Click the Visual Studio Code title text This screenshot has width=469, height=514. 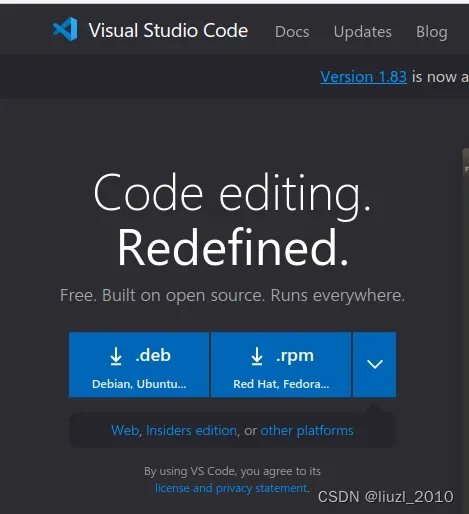click(x=168, y=31)
